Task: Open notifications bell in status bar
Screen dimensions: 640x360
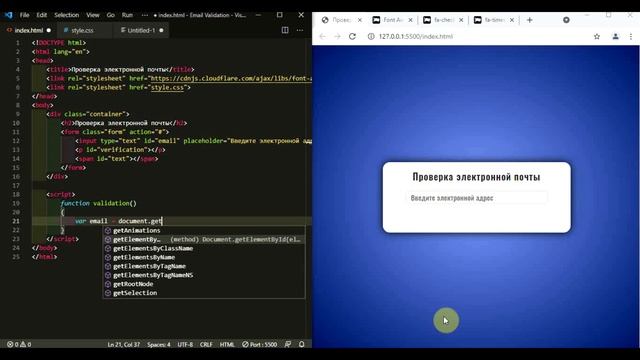Action: [x=302, y=344]
